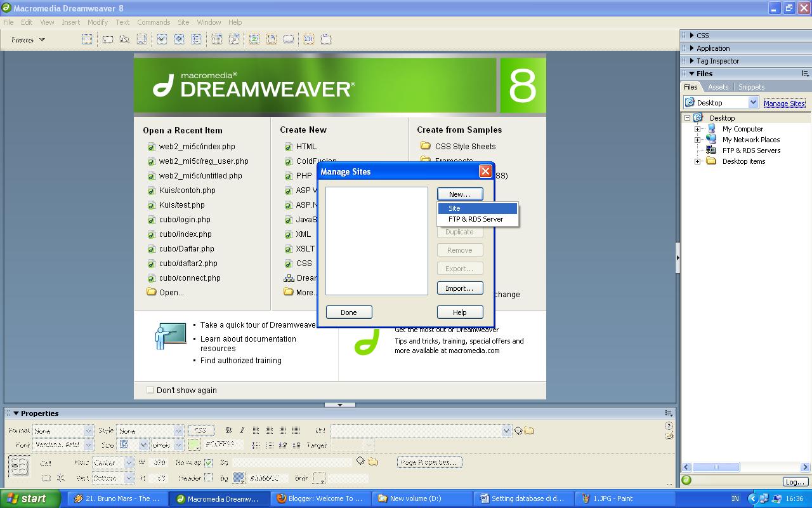Open the Desktop site dropdown in Files panel
Image resolution: width=812 pixels, height=508 pixels.
[x=753, y=102]
